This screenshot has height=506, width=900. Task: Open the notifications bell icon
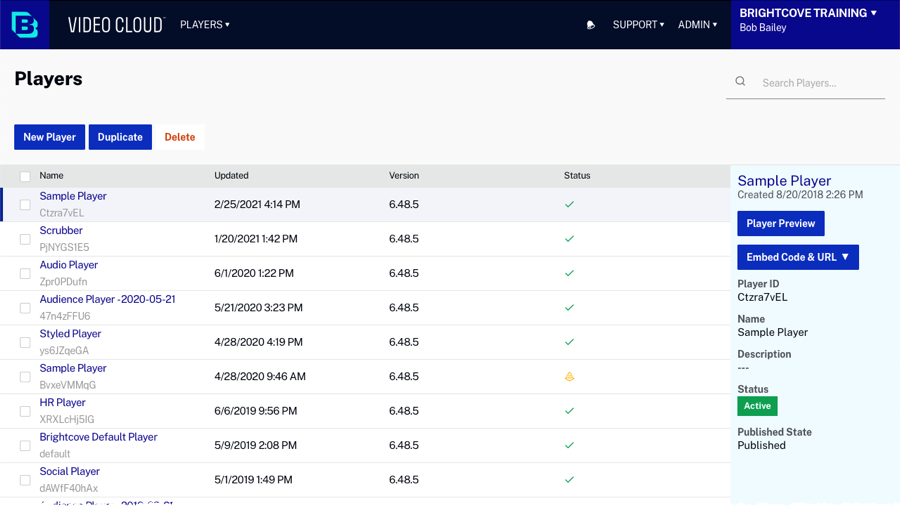[591, 25]
